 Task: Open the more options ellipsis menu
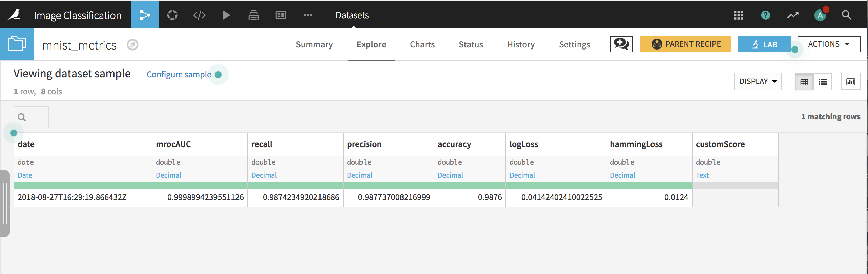(308, 15)
